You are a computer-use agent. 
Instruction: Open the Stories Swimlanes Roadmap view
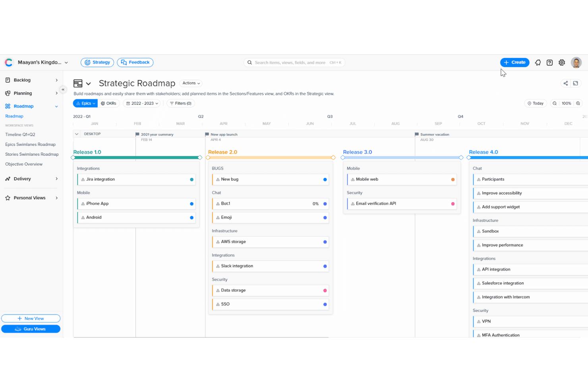[32, 154]
